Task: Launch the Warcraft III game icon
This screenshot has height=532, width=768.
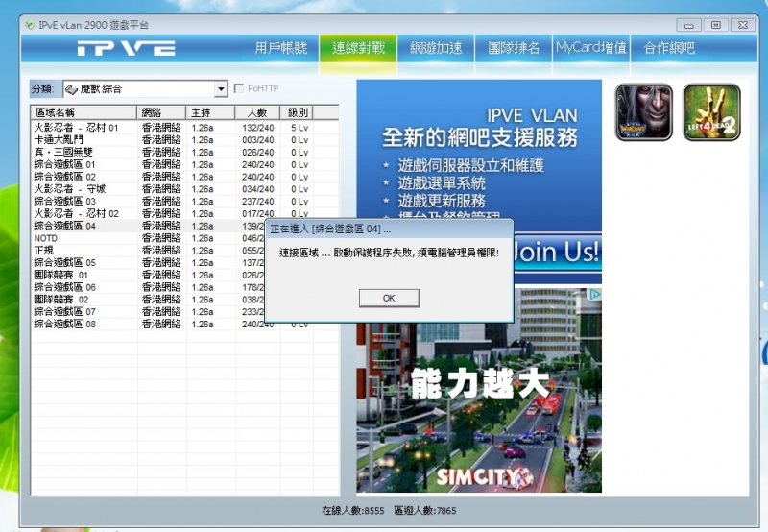Action: (643, 112)
